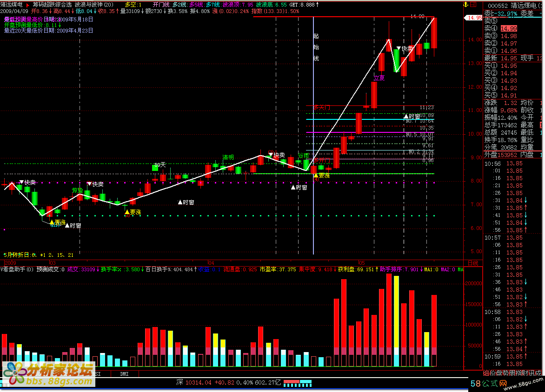Click the 04 month label on date axis
This screenshot has width=545, height=392.
[211, 263]
